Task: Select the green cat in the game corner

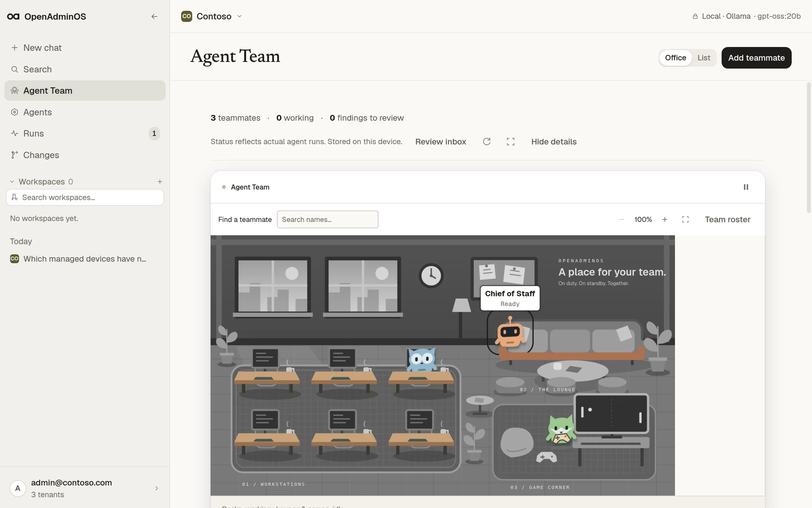Action: pos(561,429)
